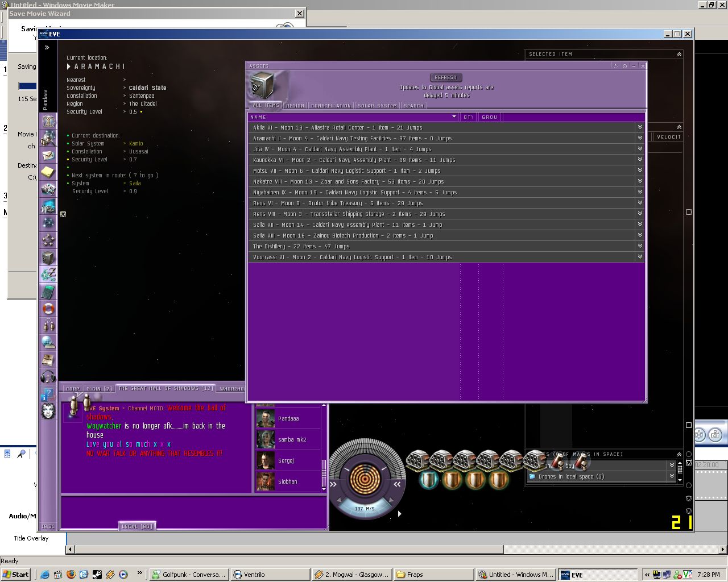
Task: Open the Name column sort dropdown
Action: [x=454, y=117]
